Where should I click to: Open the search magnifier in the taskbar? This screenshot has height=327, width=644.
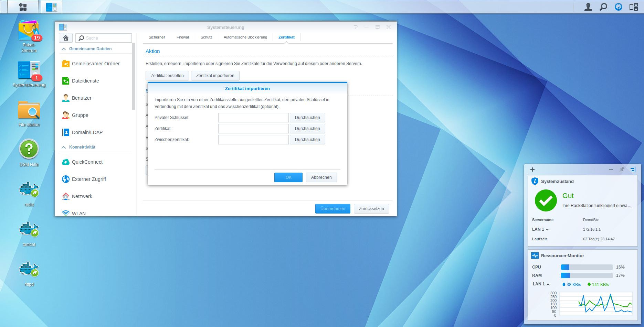[603, 7]
